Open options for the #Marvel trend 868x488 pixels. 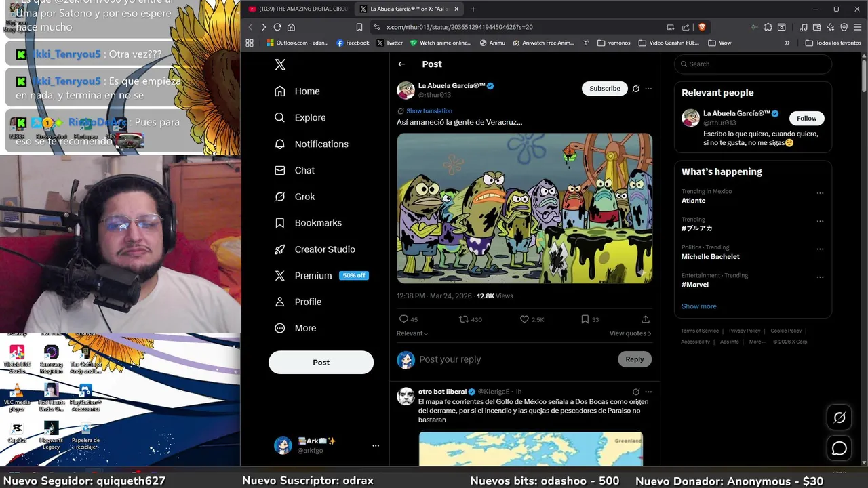tap(820, 277)
